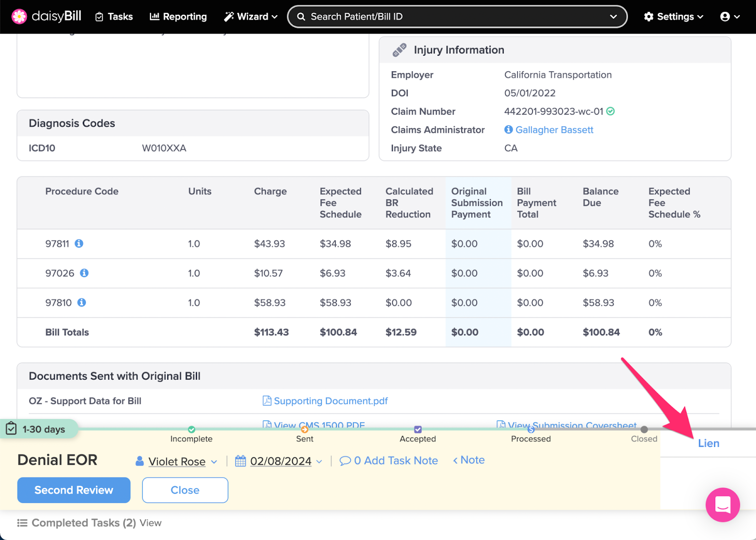
Task: Change assignee Violet Rose dropdown
Action: 177,461
